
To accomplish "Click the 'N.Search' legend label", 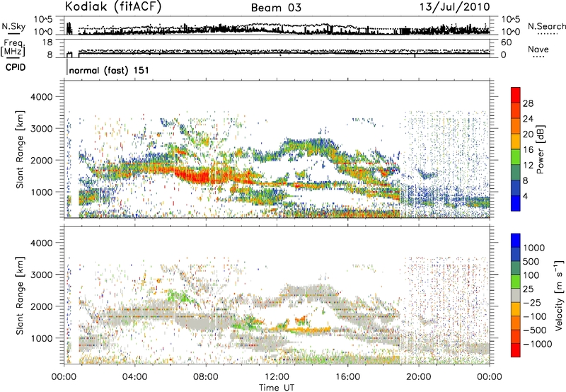I will [546, 26].
